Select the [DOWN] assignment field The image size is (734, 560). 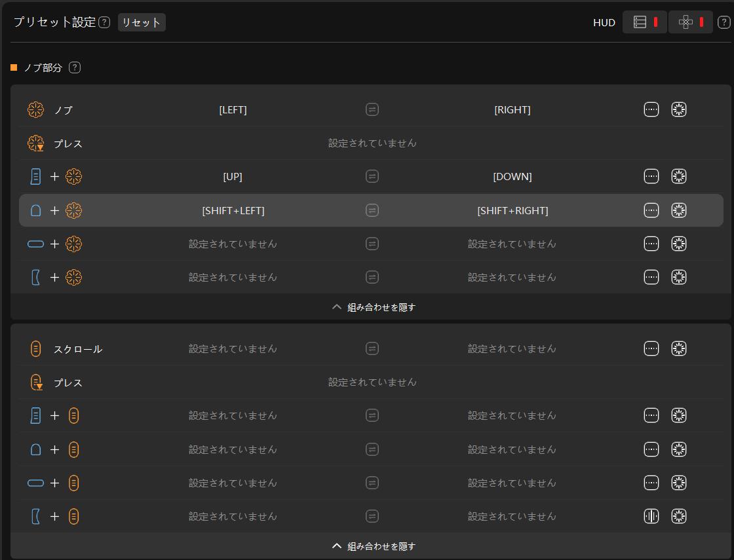click(512, 177)
